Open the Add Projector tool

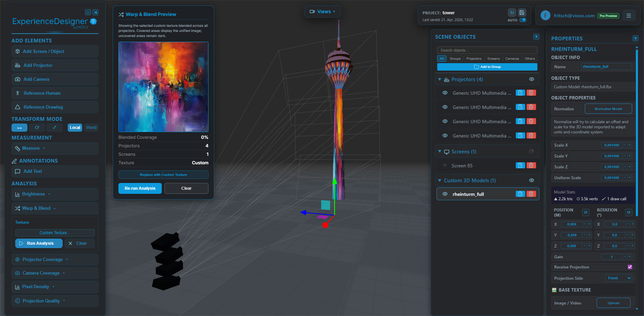[x=55, y=65]
